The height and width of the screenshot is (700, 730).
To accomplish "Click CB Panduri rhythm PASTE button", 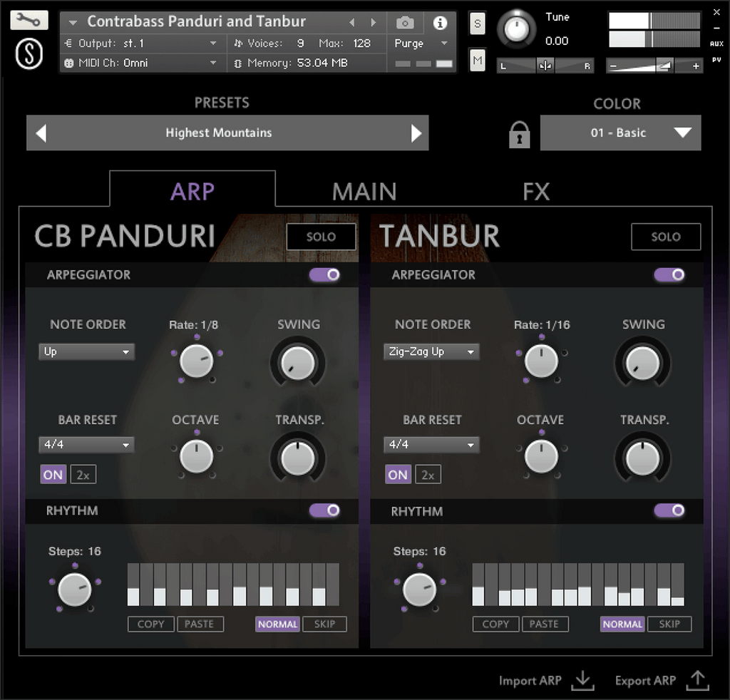I will 200,624.
